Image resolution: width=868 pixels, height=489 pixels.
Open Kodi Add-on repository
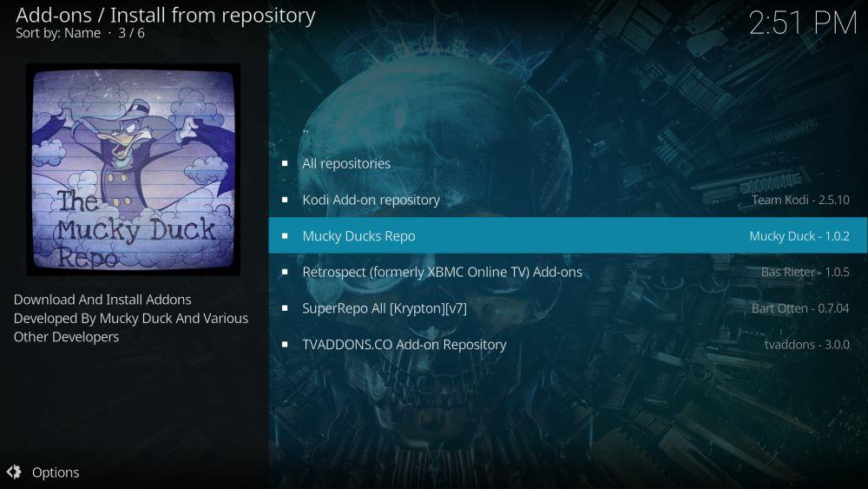(x=568, y=200)
